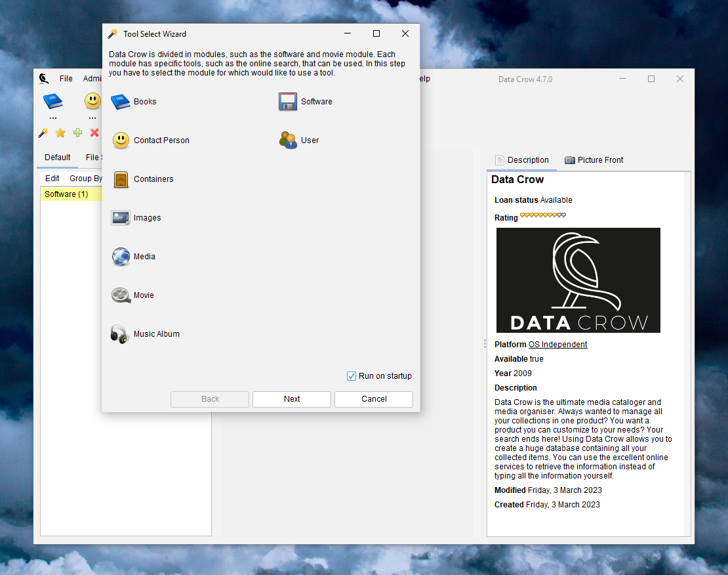The height and width of the screenshot is (575, 728).
Task: Toggle the Run on startup checkbox
Action: tap(352, 376)
